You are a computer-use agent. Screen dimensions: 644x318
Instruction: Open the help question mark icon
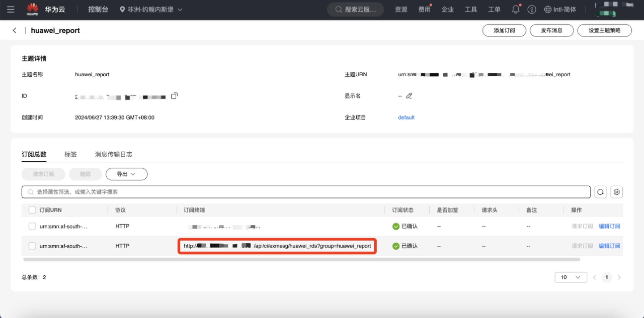532,10
